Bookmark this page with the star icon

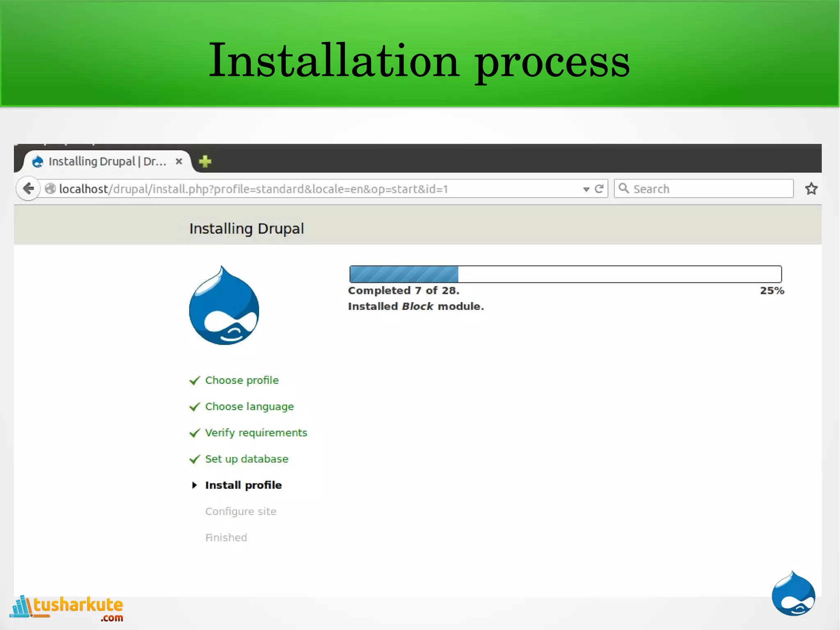[811, 189]
